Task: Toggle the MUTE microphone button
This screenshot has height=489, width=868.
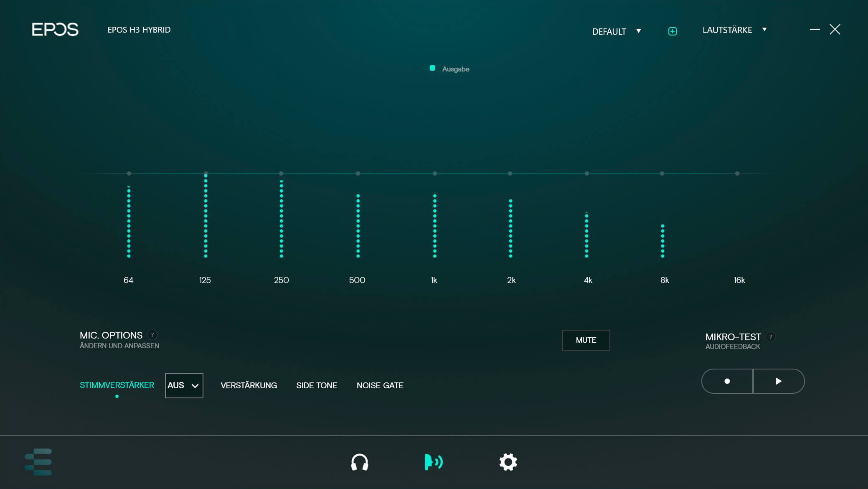Action: pyautogui.click(x=586, y=340)
